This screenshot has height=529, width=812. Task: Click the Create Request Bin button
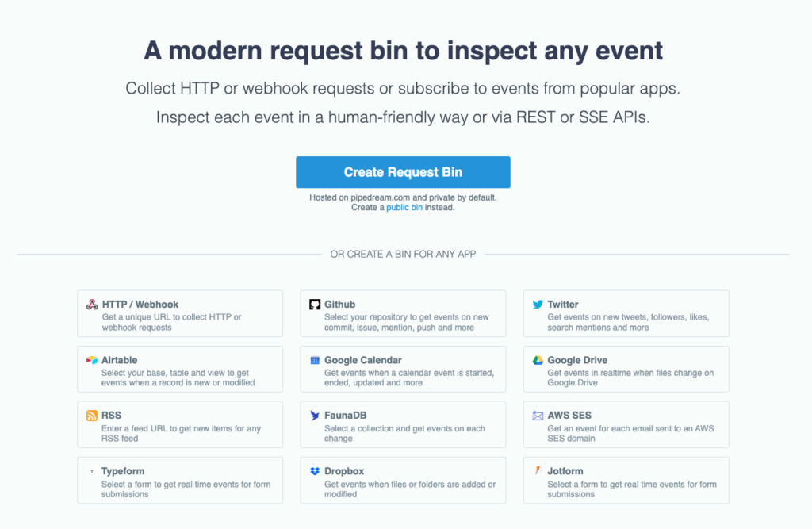click(403, 172)
